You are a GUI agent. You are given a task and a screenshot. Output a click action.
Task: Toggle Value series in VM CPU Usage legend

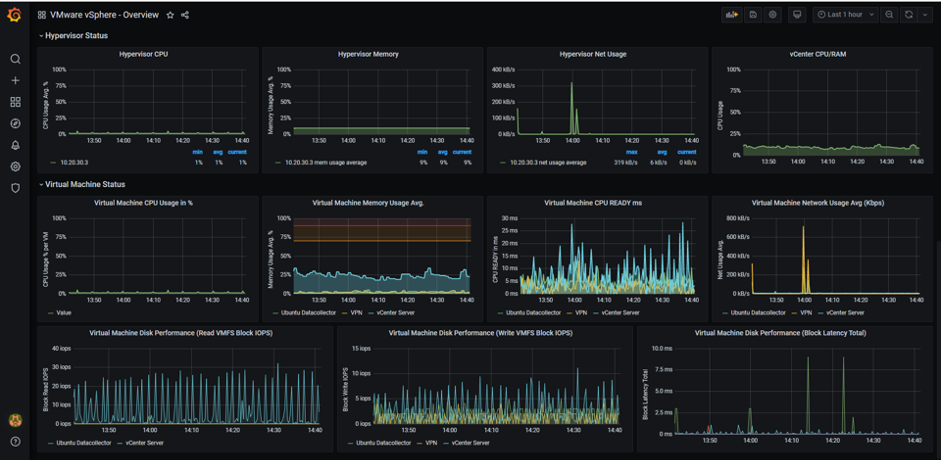[x=64, y=312]
